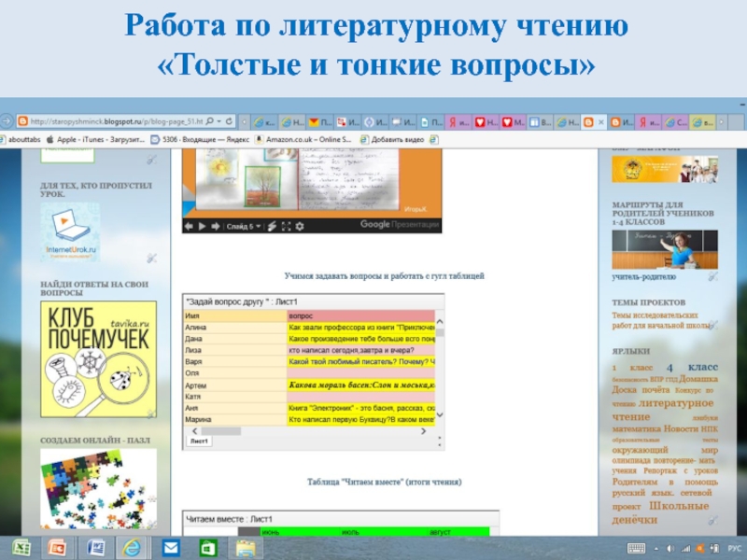Click the 'Варя' name cell
The width and height of the screenshot is (747, 560).
coord(235,362)
